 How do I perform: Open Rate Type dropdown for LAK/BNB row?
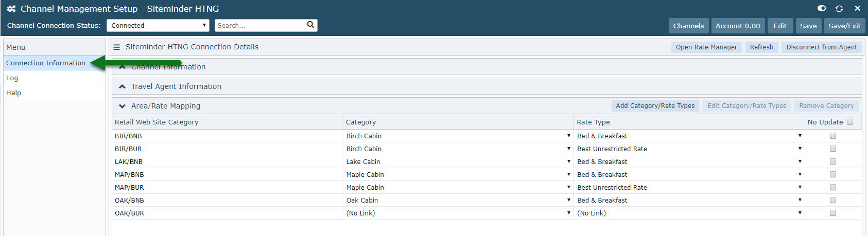[x=689, y=161]
